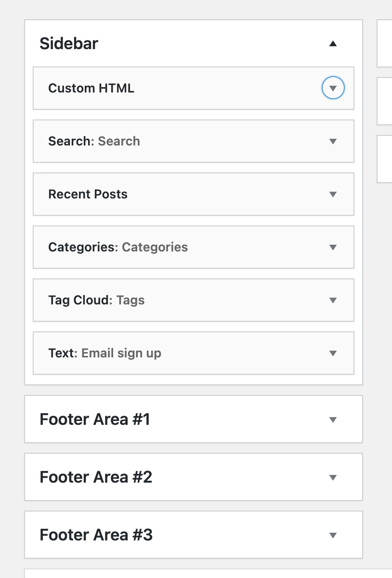Expand Footer Area #1 with its arrow
The width and height of the screenshot is (392, 578).
point(333,420)
